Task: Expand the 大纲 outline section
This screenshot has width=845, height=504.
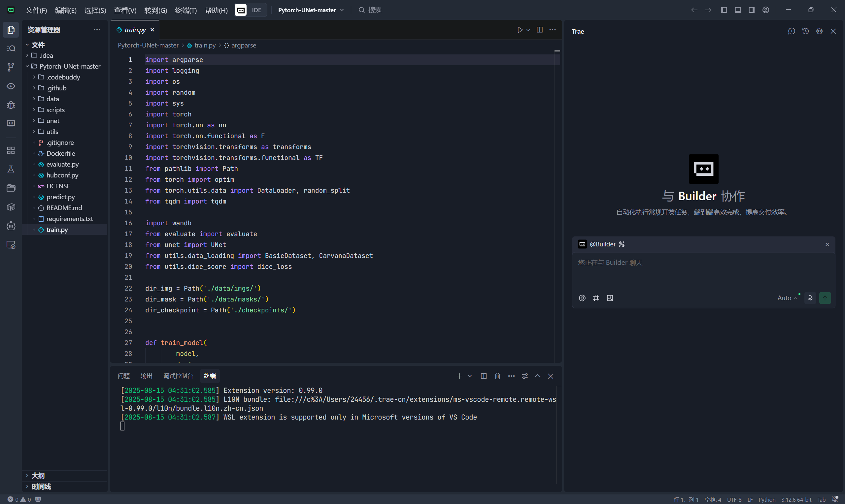Action: click(x=38, y=476)
